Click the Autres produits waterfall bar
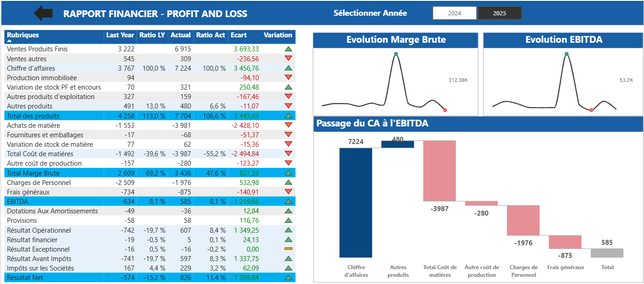Viewport: 644px width, 284px height. [x=397, y=144]
